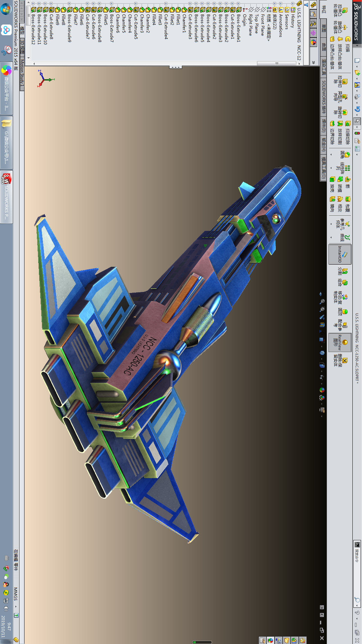Screen dimensions: 362x644
Task: Open the SOLIDWORKS logo menu arrow
Action: click(357, 45)
